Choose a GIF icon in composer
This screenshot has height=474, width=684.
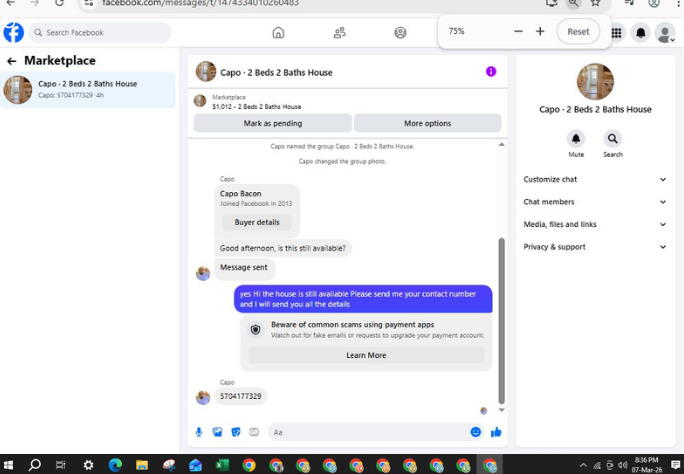[x=254, y=432]
